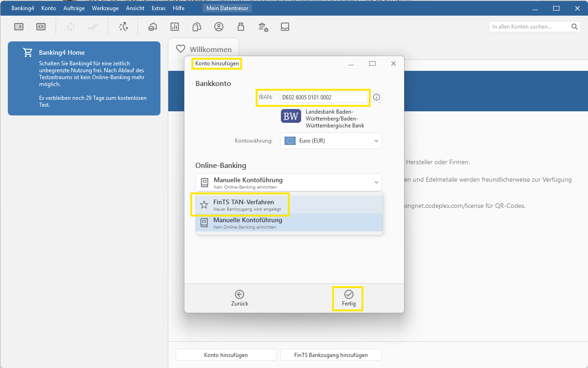588x368 pixels.
Task: Click the inbox tray toolbar icon
Action: click(285, 27)
